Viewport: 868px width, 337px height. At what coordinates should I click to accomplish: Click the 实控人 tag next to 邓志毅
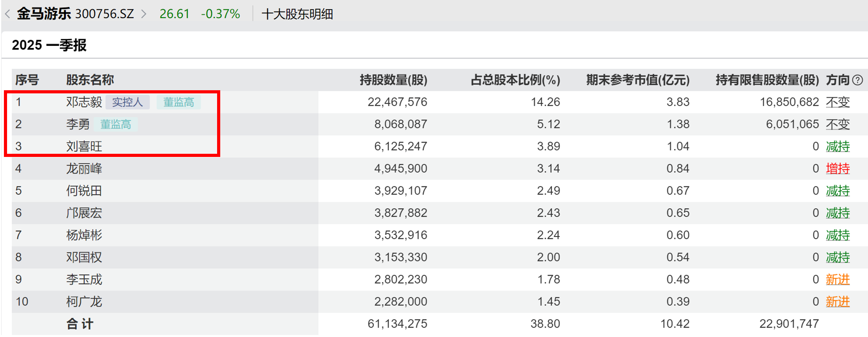(x=127, y=102)
